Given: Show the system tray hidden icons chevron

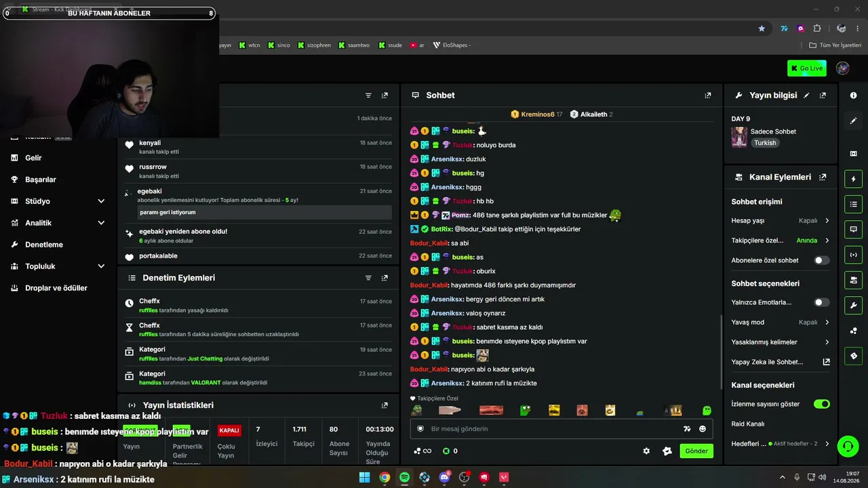Looking at the screenshot, I should click(782, 477).
